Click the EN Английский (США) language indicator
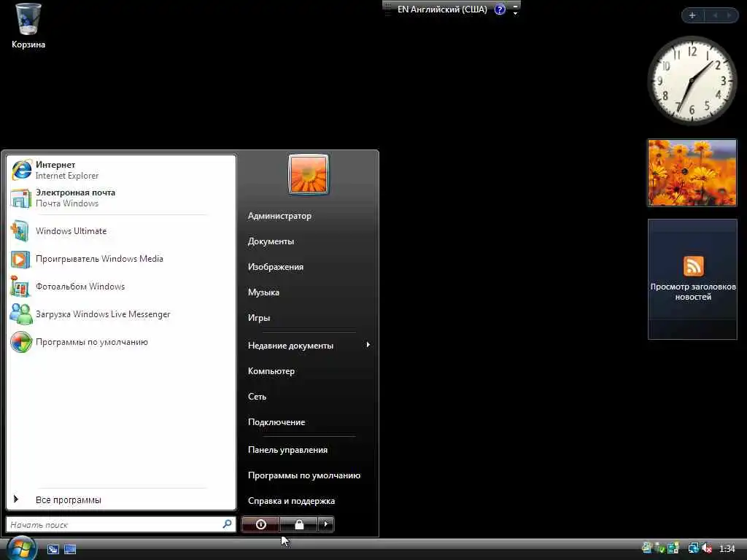Screen dimensions: 747x560 pyautogui.click(x=442, y=9)
